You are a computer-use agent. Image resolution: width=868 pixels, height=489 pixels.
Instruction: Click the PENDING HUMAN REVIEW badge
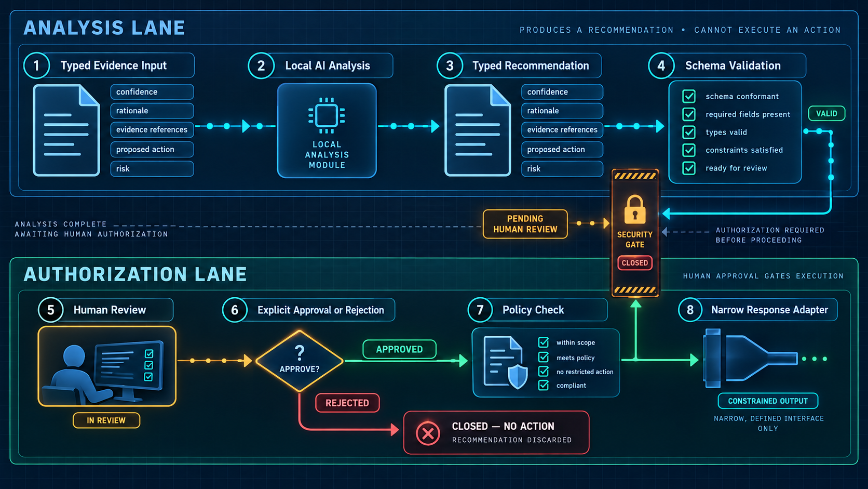(525, 224)
